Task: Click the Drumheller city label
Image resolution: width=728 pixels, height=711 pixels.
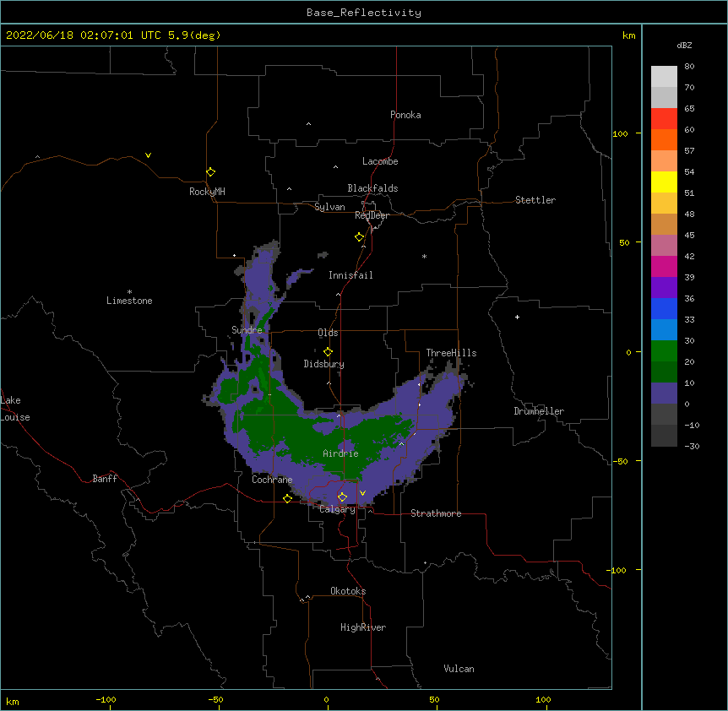Action: [x=539, y=411]
